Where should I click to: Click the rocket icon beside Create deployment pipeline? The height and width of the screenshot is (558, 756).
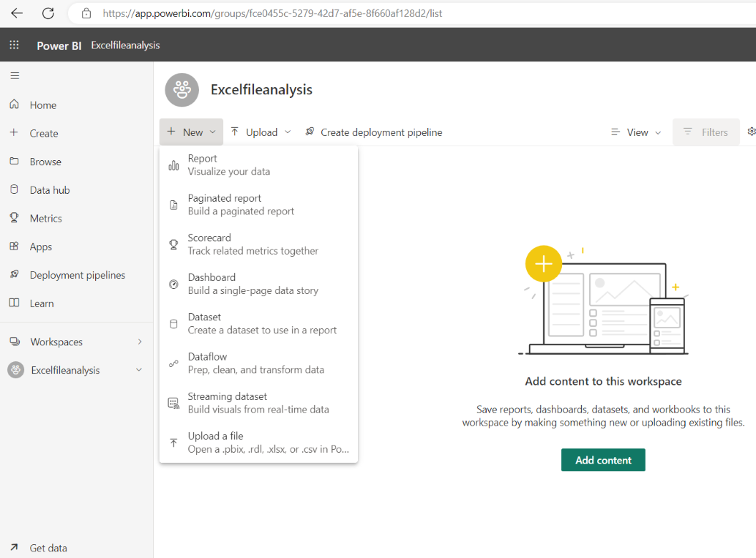[310, 132]
